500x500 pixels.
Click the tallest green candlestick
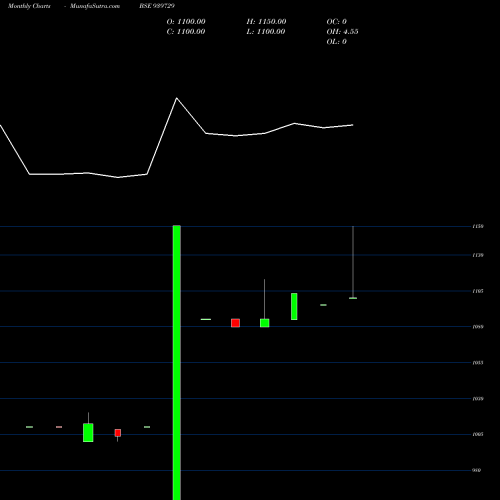(177, 362)
